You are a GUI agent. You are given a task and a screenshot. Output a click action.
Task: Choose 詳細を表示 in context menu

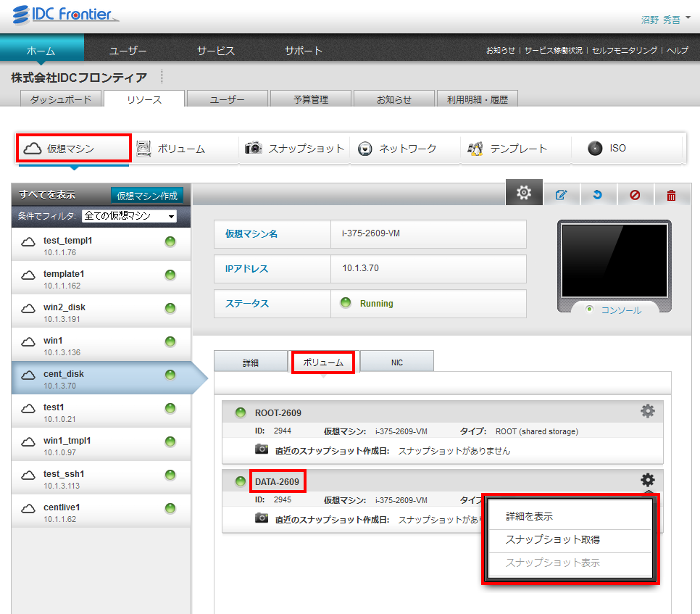click(570, 516)
